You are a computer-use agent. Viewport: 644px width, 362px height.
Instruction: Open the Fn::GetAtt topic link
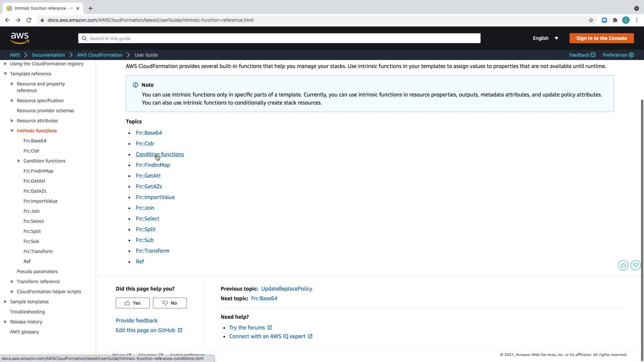(x=148, y=176)
